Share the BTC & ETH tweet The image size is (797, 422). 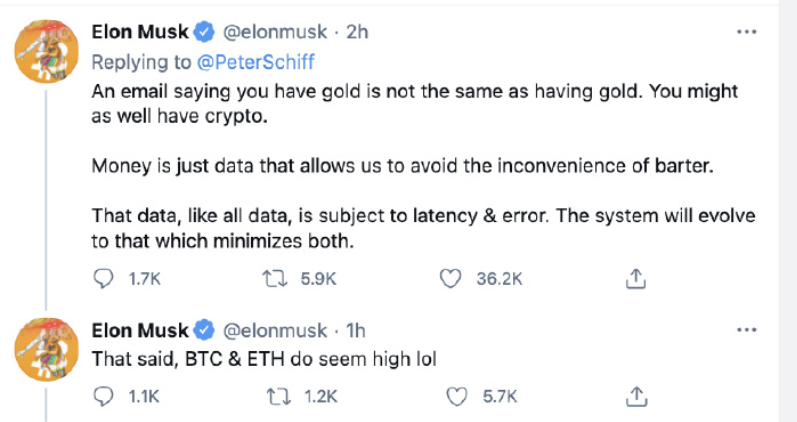(633, 397)
